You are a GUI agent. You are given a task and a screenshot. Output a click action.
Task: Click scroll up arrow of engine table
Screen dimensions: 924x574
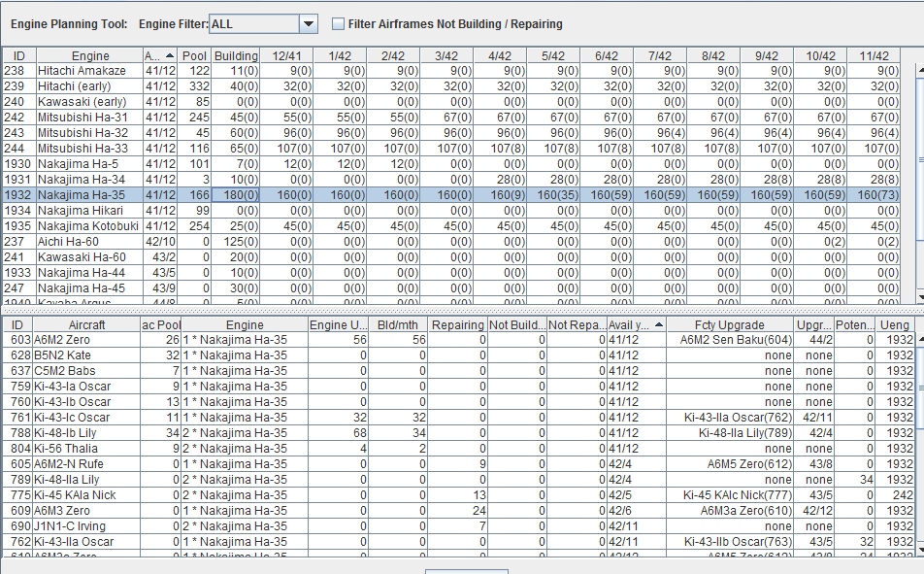920,70
